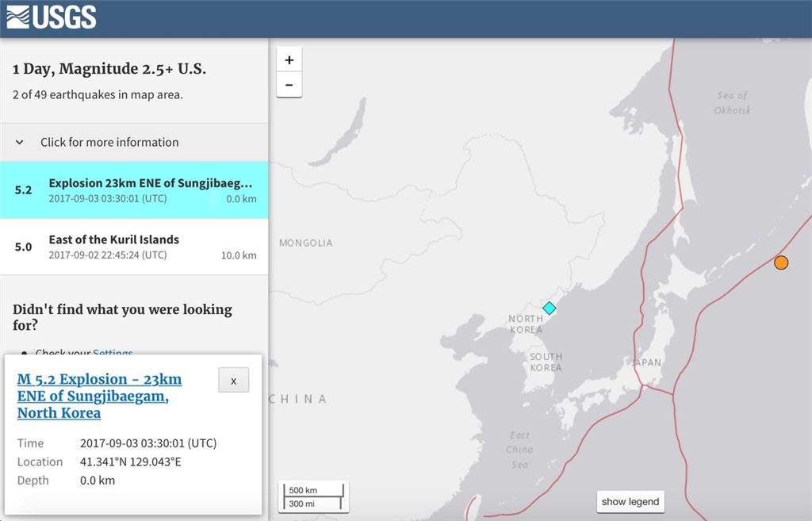
Task: Click the South Korea map label
Action: (x=546, y=362)
